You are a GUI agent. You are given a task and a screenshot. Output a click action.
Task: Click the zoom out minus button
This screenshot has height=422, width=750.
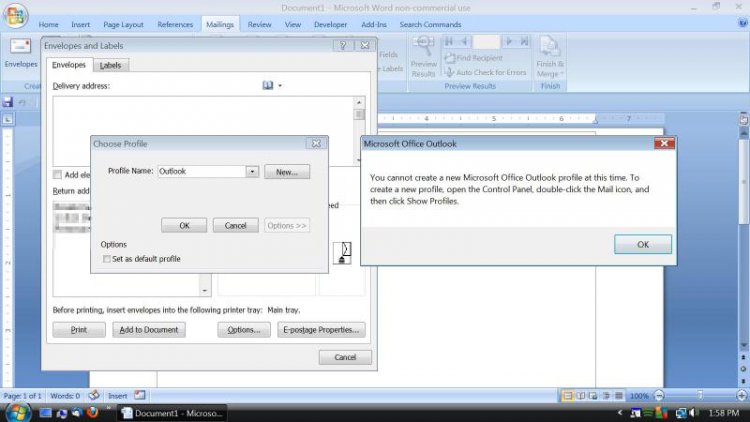(x=659, y=396)
